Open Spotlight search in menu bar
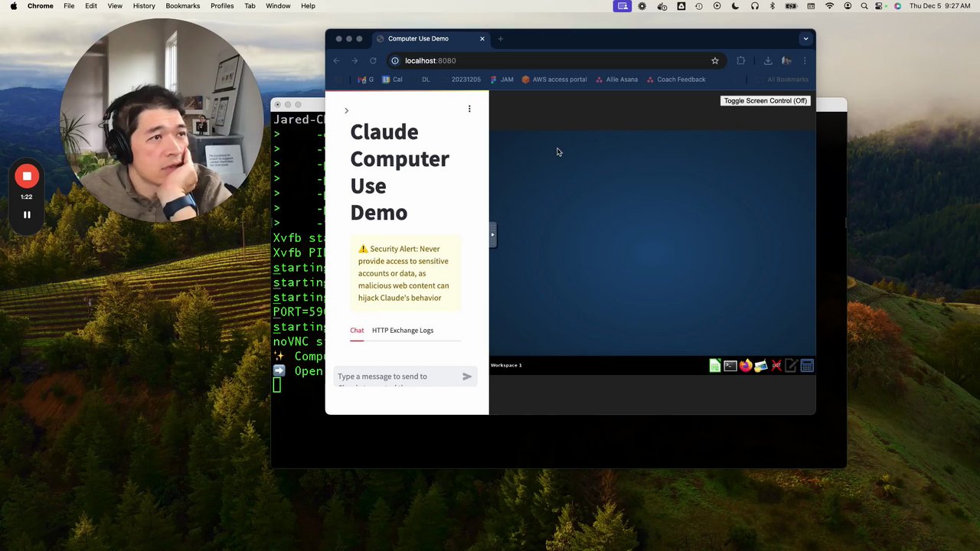This screenshot has height=551, width=980. tap(864, 6)
